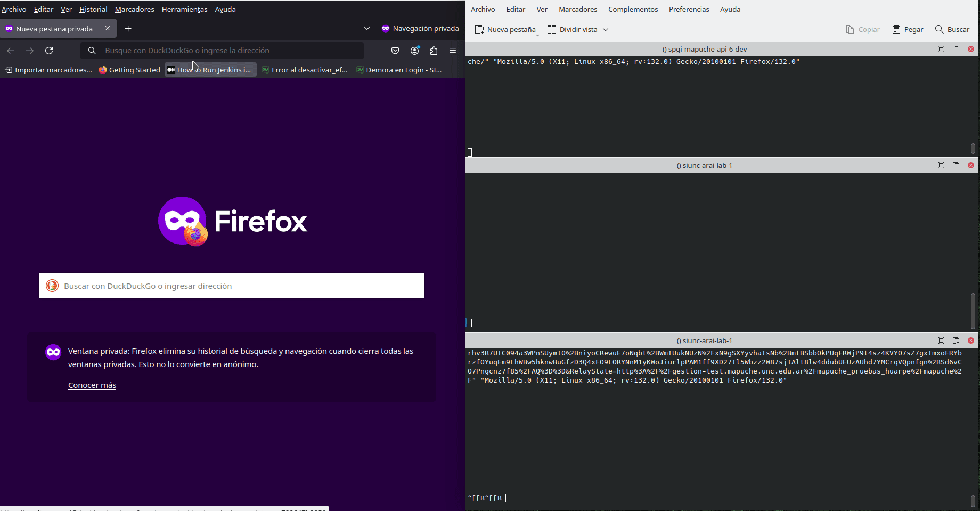
Task: Open terminal Preferencias menu
Action: pyautogui.click(x=689, y=9)
